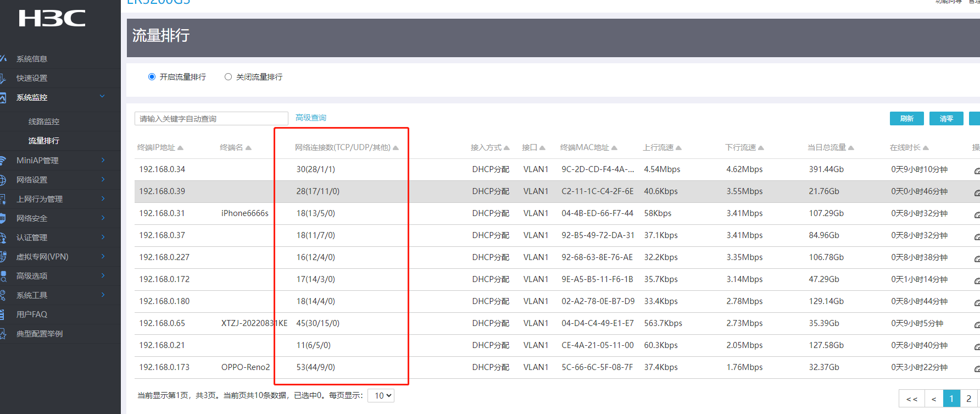The width and height of the screenshot is (980, 414).
Task: Sort by 终端MAC地址 column arrow
Action: (x=614, y=148)
